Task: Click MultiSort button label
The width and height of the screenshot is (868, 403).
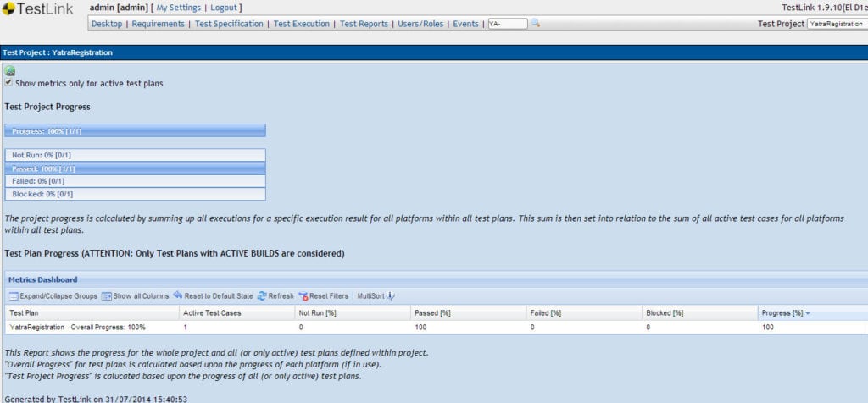Action: (370, 296)
